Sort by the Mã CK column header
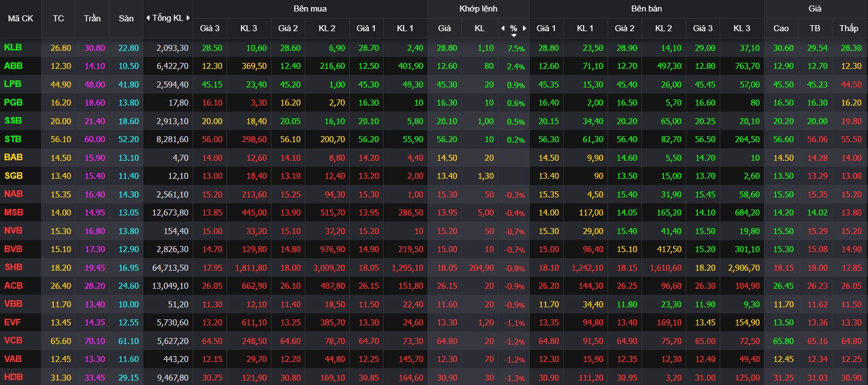 (21, 19)
